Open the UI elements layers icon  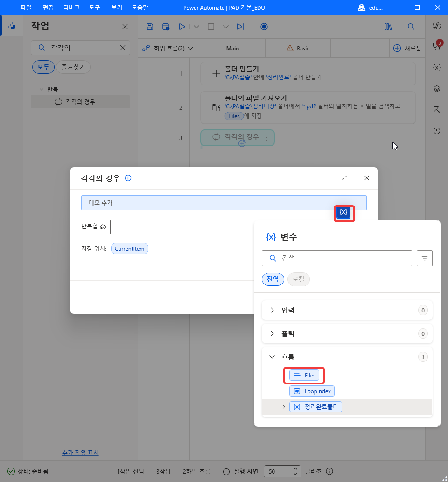437,89
